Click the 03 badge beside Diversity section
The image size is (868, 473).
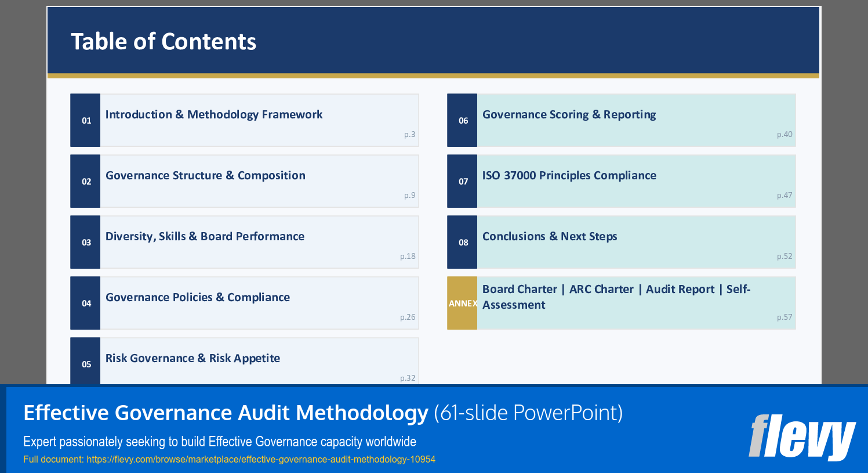(85, 242)
